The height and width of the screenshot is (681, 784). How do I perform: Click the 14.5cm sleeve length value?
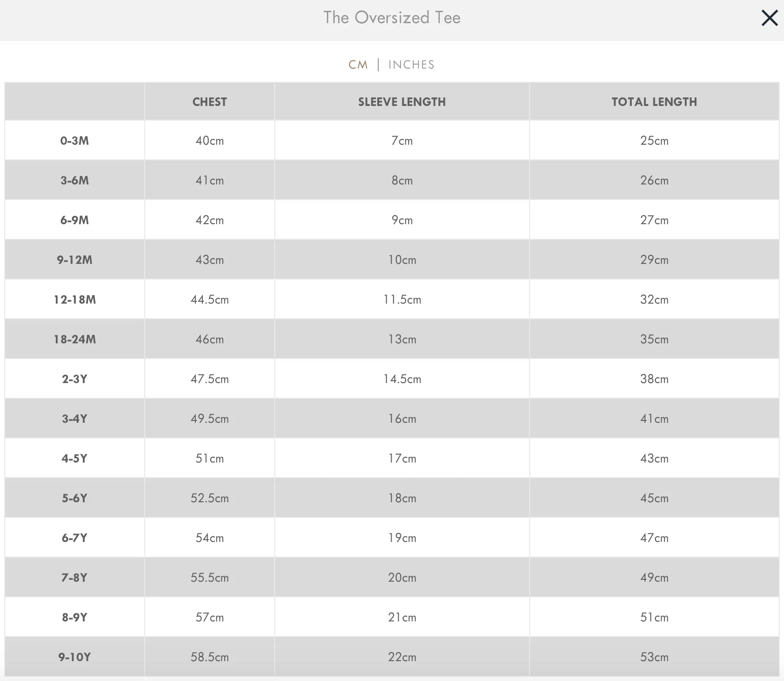pyautogui.click(x=402, y=379)
